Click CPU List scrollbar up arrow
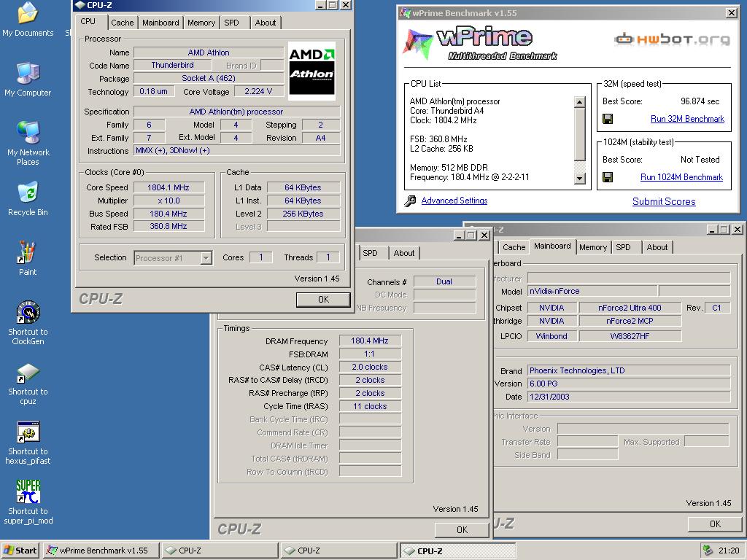This screenshot has width=747, height=560. click(579, 102)
